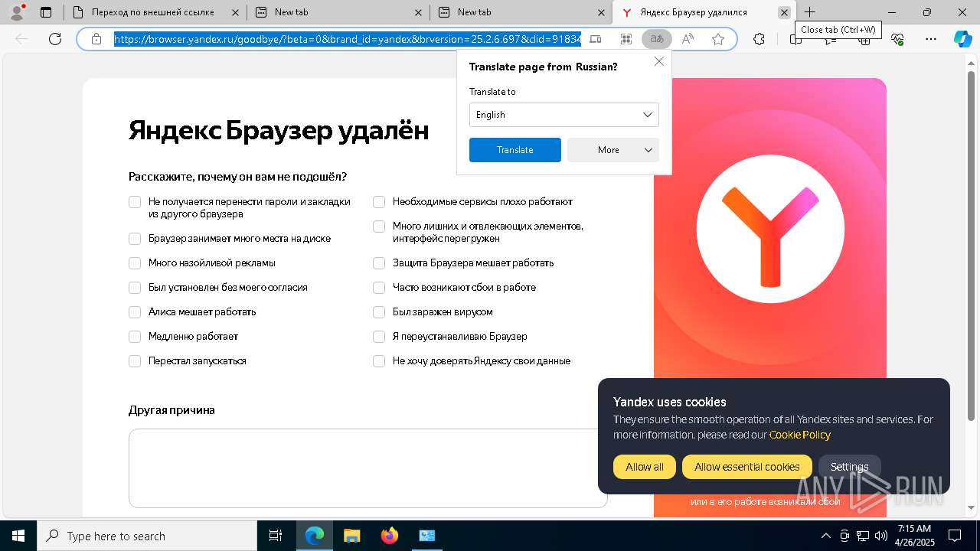Switch to the first 'New tab' tab
Image resolution: width=980 pixels, height=551 pixels.
coord(338,12)
